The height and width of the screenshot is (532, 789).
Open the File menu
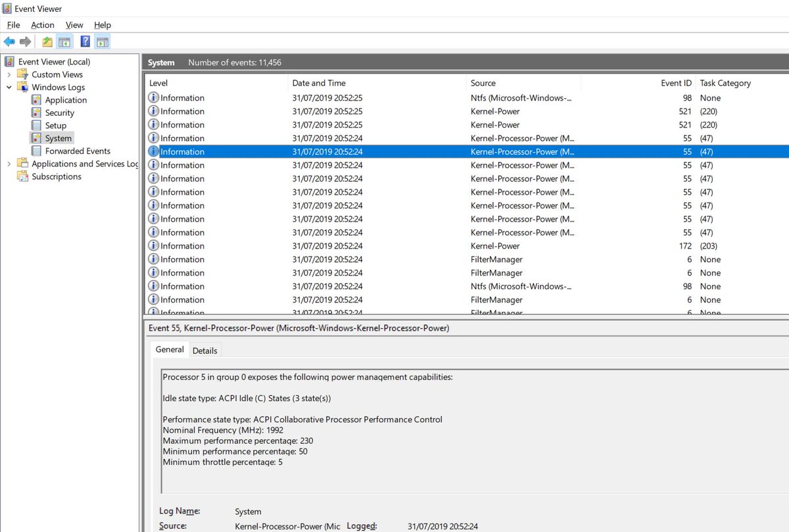(13, 25)
